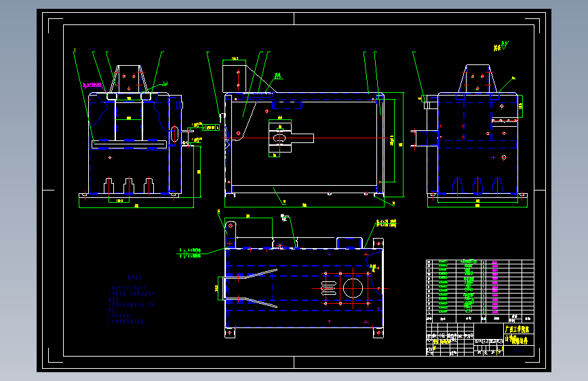Image resolution: width=588 pixels, height=381 pixels.
Task: Select the green part-number column in the parts list
Action: pos(443,287)
